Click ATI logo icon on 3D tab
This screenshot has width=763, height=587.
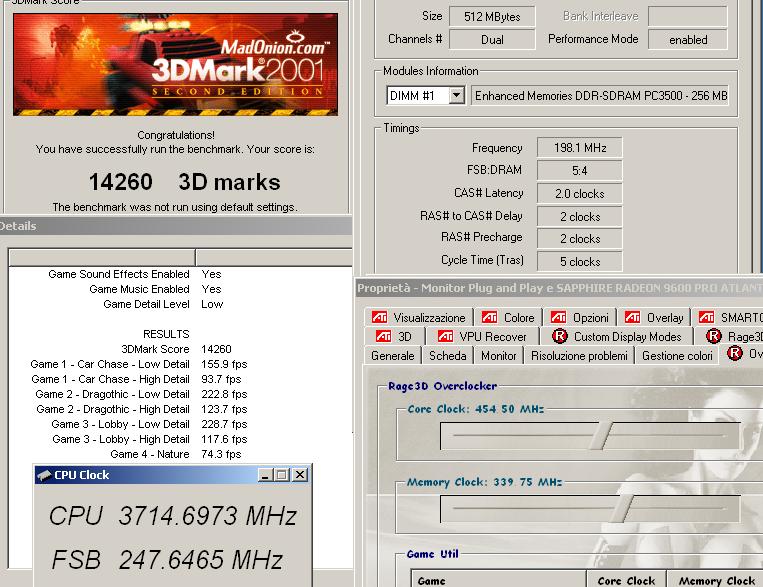[383, 336]
